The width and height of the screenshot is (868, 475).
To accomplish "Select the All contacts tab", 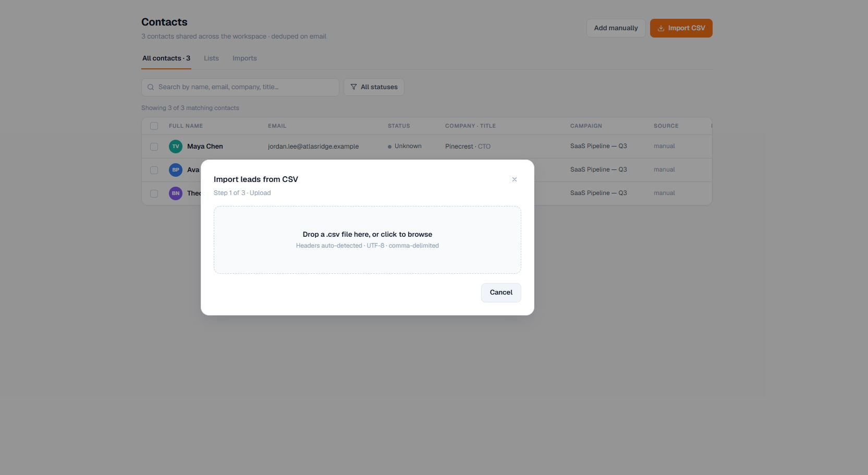I will 166,58.
